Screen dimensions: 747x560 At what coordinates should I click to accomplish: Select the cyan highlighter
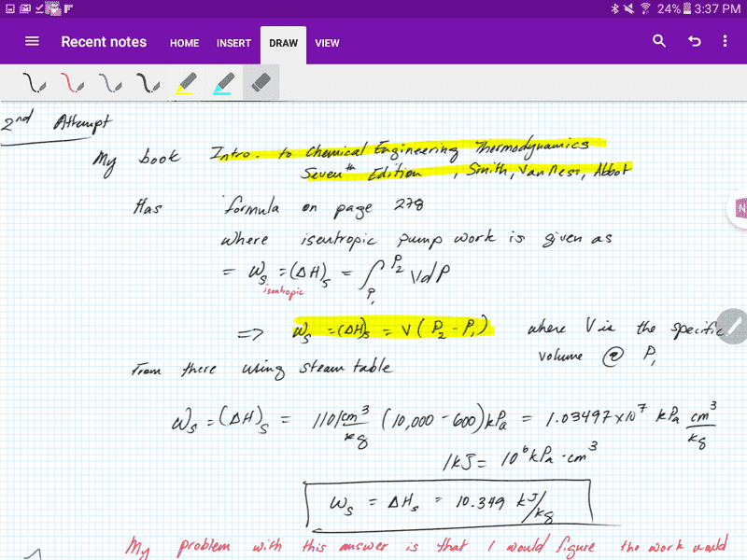pyautogui.click(x=223, y=83)
